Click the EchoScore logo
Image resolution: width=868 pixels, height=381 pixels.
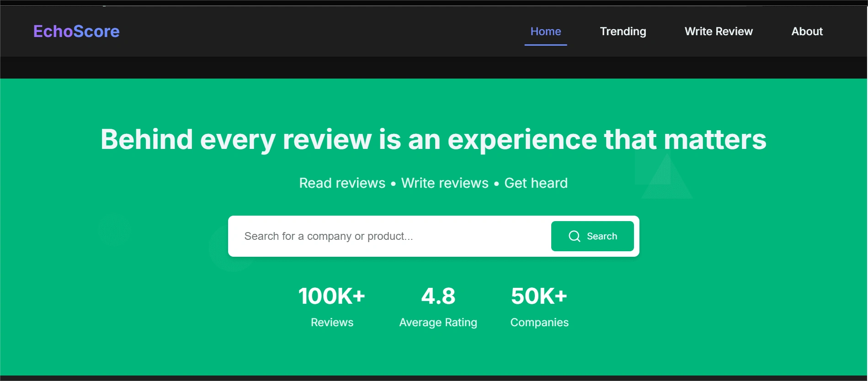[x=76, y=32]
